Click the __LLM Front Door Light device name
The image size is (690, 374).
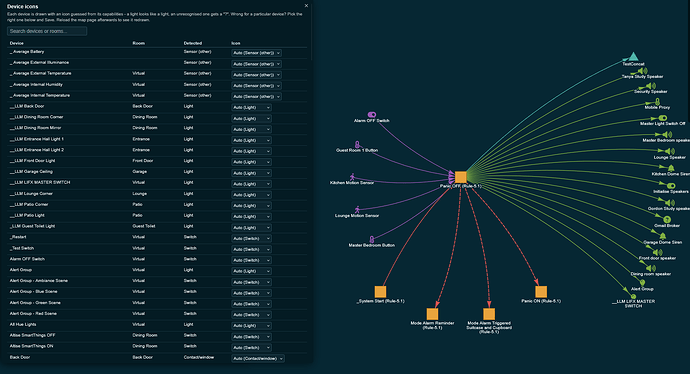(x=33, y=161)
